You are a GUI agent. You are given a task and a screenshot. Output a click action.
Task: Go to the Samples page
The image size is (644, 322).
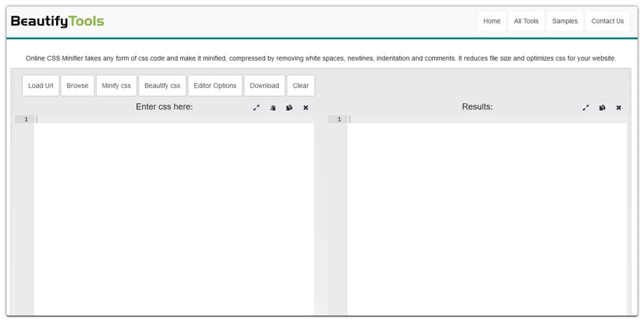click(x=565, y=21)
